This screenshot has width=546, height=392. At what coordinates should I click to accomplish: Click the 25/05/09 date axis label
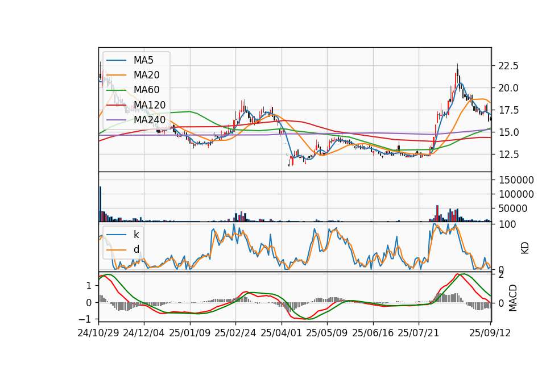[x=327, y=333]
